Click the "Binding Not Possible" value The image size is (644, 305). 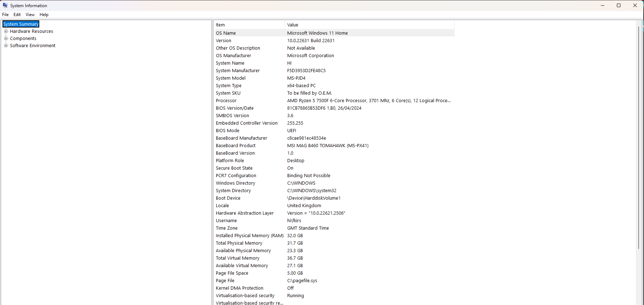click(309, 175)
